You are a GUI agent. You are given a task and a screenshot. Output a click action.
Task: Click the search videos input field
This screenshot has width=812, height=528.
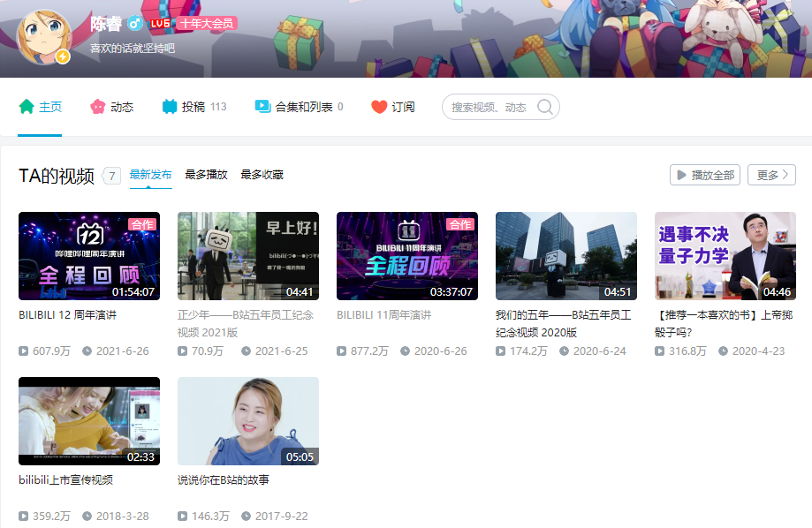(489, 107)
